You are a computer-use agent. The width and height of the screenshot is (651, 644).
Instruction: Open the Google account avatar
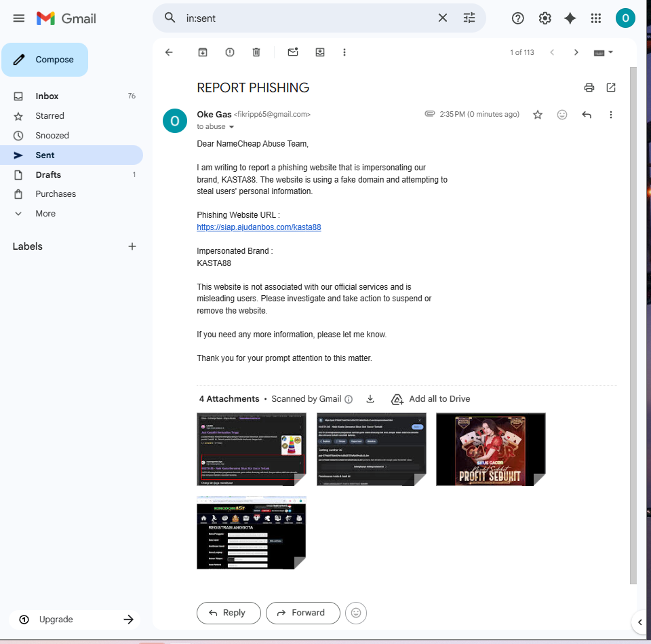[x=625, y=18]
